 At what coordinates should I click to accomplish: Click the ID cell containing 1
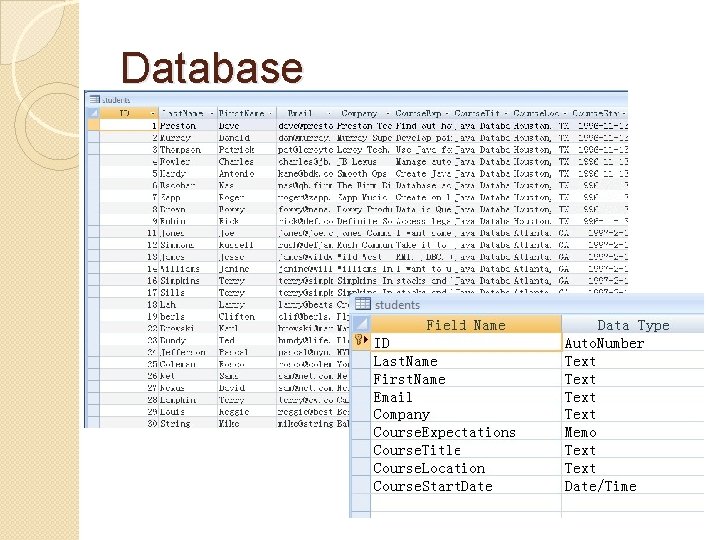(x=129, y=125)
